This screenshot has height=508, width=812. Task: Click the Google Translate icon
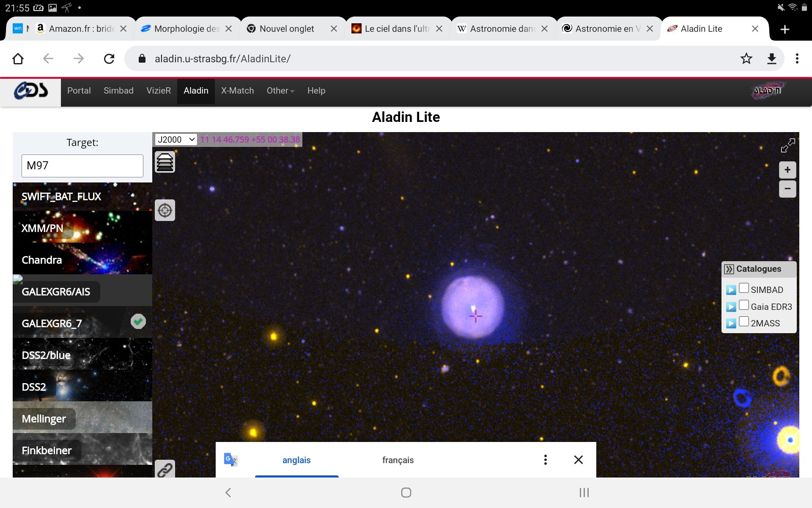coord(230,460)
